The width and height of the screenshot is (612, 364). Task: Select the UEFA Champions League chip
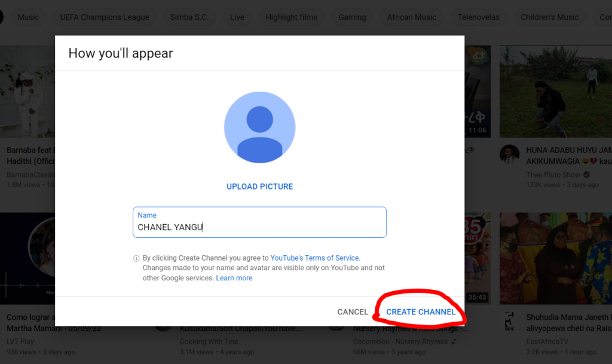pyautogui.click(x=105, y=17)
